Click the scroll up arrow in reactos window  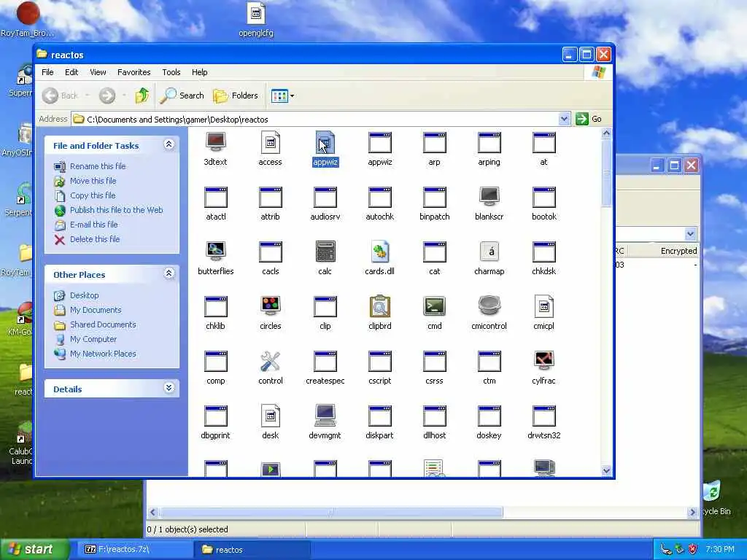click(606, 134)
